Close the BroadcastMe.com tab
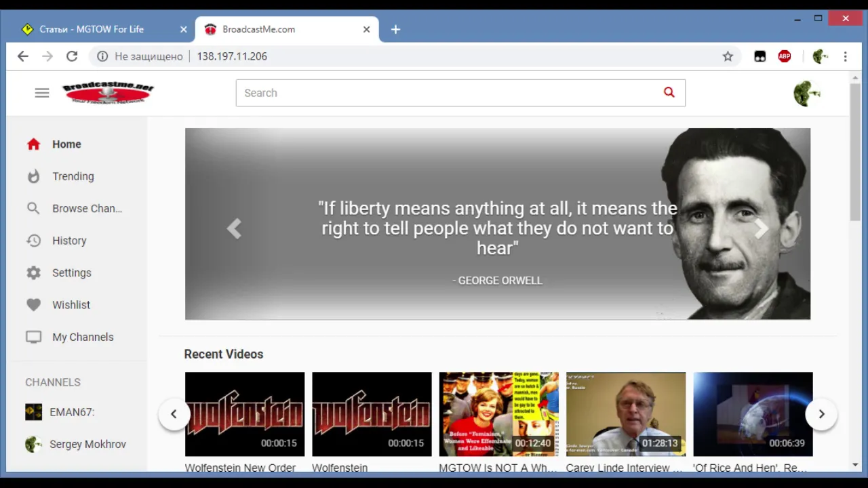This screenshot has width=868, height=488. pos(366,29)
